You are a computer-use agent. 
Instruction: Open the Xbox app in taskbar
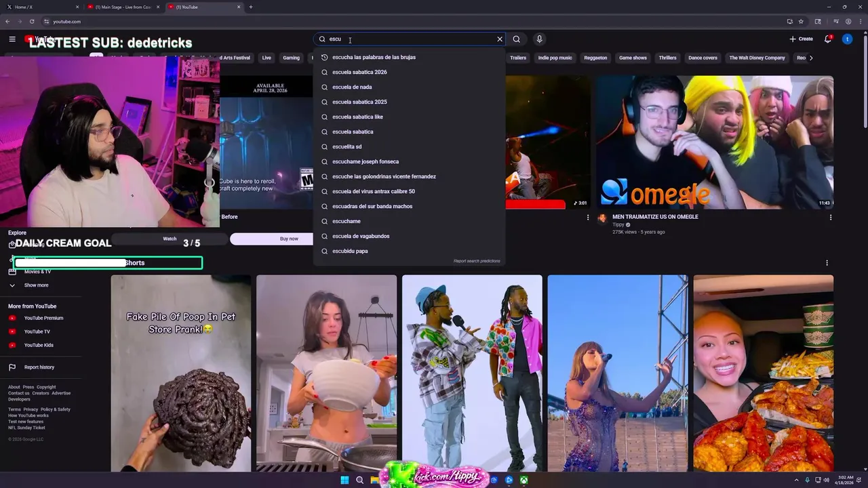(x=524, y=481)
